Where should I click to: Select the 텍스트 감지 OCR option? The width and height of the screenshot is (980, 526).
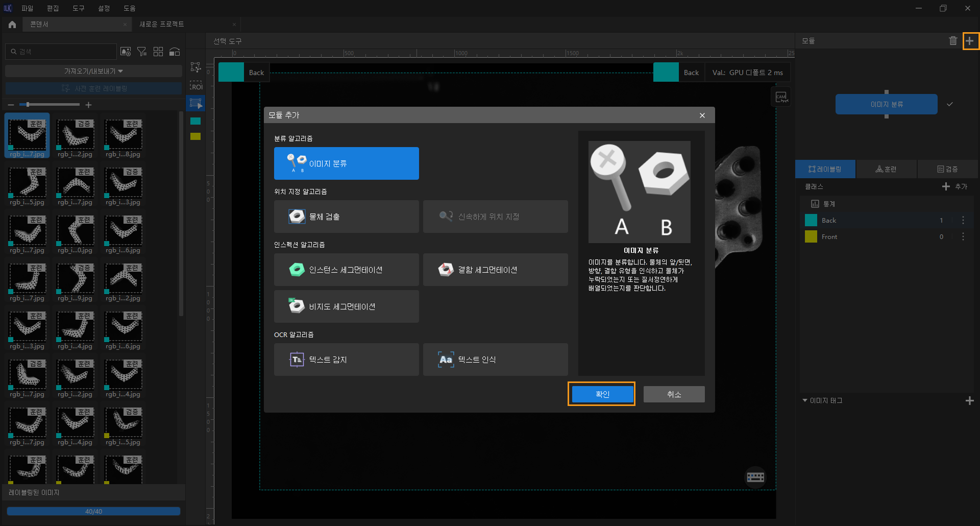pyautogui.click(x=346, y=360)
